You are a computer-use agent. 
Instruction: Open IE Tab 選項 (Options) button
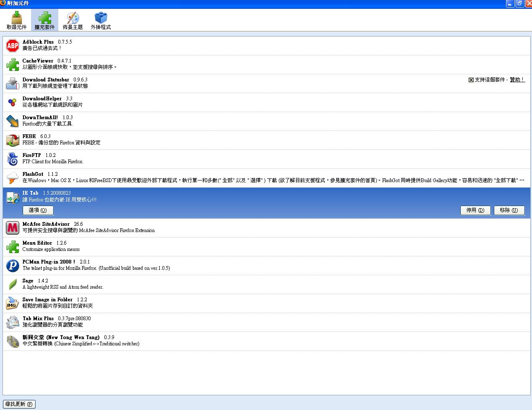[x=38, y=210]
